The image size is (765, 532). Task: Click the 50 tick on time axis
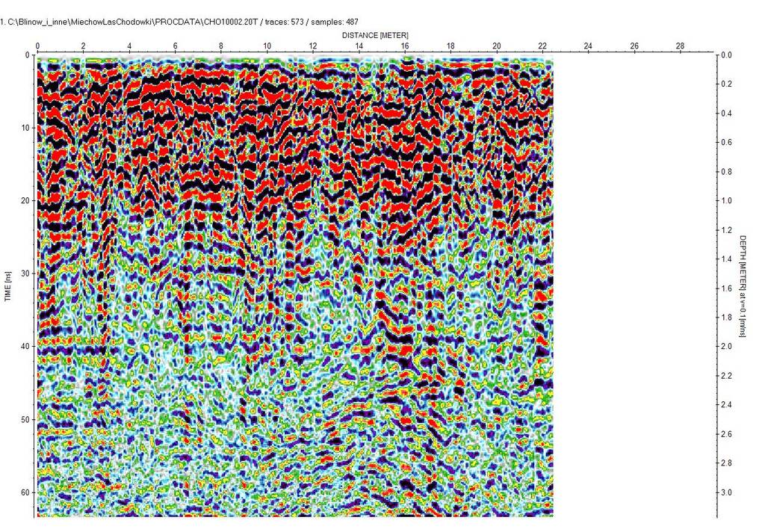(25, 420)
